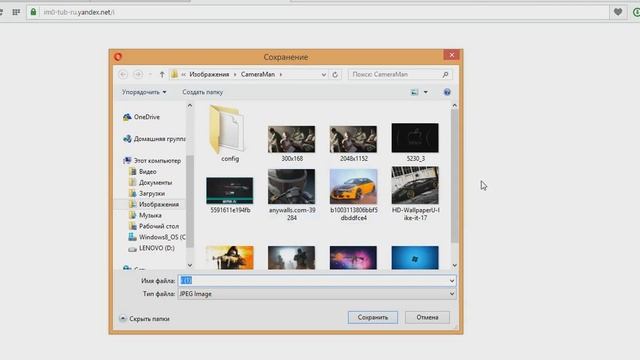Select the b1003113806bbf5 car image

click(x=353, y=187)
